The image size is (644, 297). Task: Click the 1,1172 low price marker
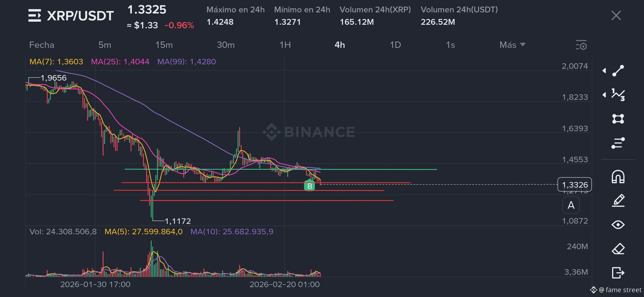[x=178, y=221]
